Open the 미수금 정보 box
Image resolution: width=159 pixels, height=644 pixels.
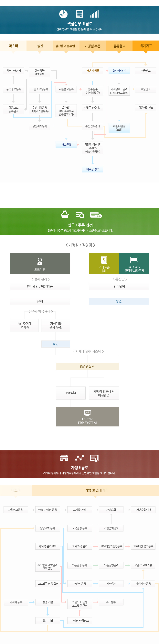93,169
